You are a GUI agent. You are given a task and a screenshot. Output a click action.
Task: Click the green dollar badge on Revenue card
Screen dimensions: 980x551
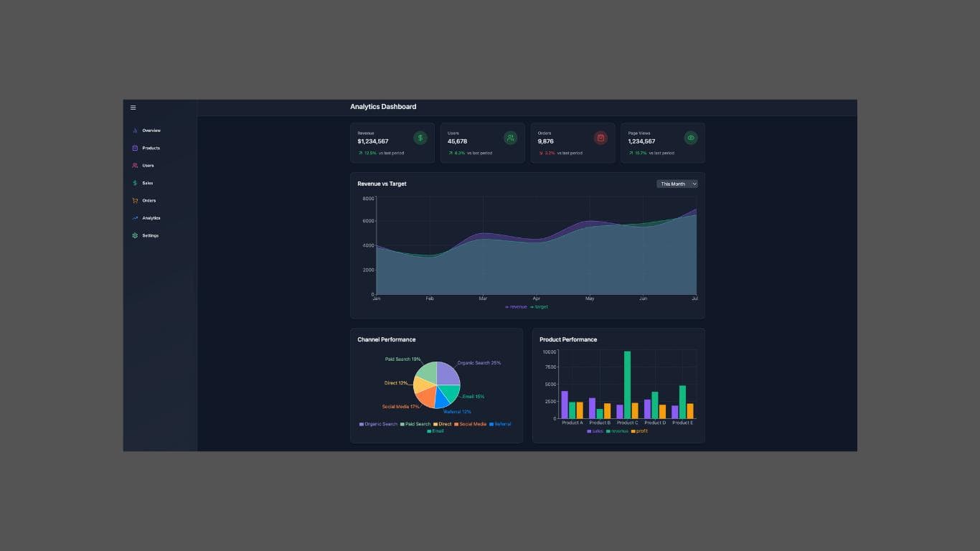point(420,137)
